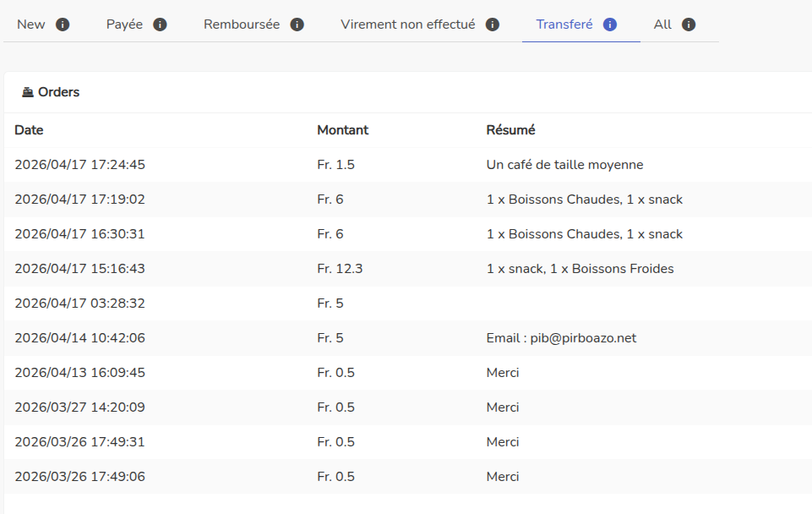Screen dimensions: 812x514
Task: Click the Résumé column header
Action: (x=510, y=130)
